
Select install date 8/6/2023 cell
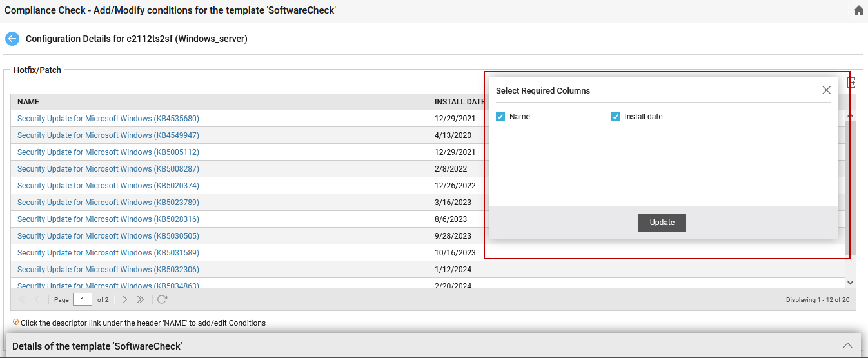450,219
